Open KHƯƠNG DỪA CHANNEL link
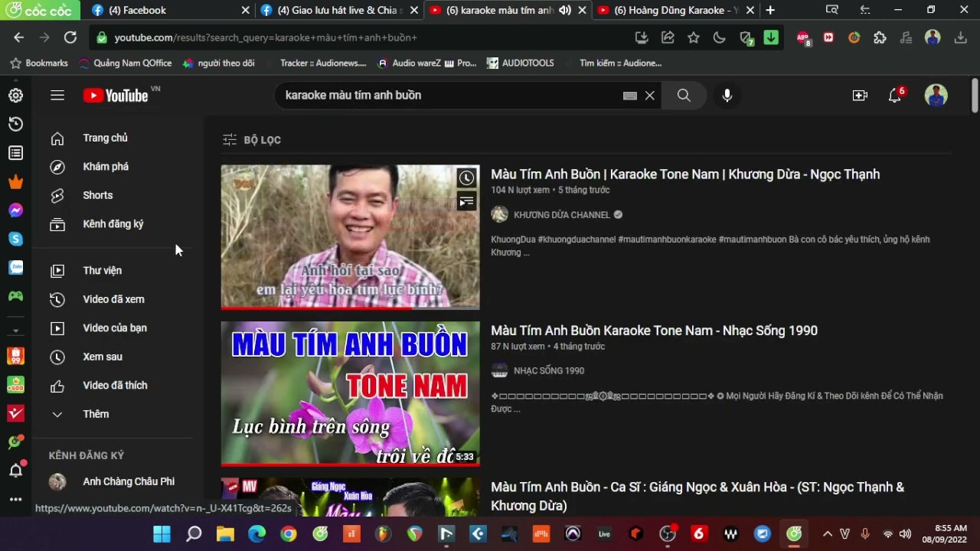This screenshot has height=551, width=980. click(562, 215)
